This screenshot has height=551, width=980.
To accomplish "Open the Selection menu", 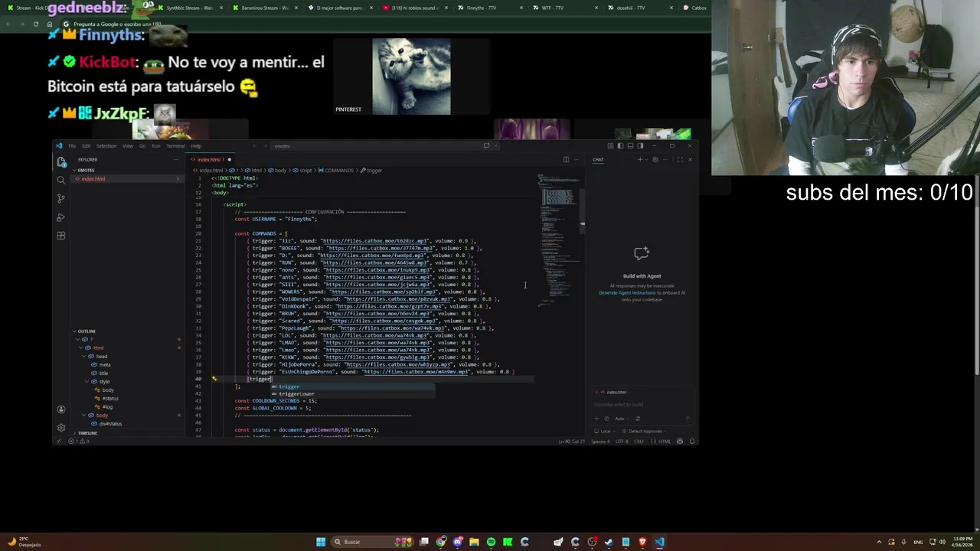I will pyautogui.click(x=106, y=146).
